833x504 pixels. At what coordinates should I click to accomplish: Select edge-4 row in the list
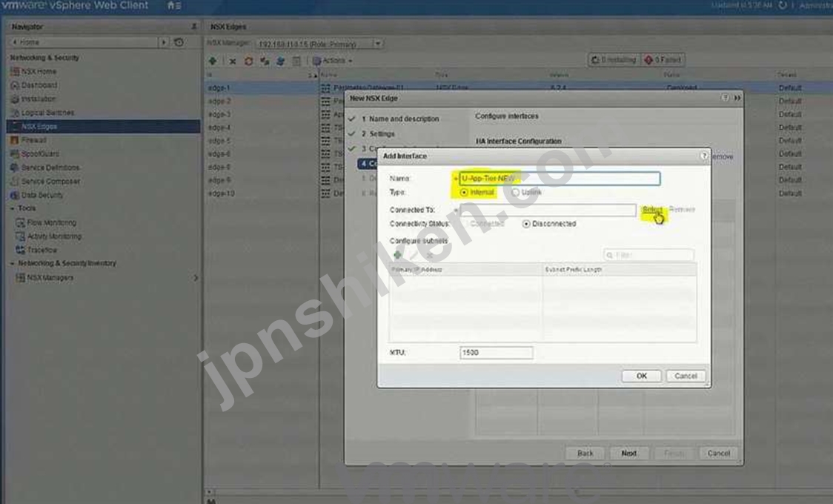[x=220, y=127]
